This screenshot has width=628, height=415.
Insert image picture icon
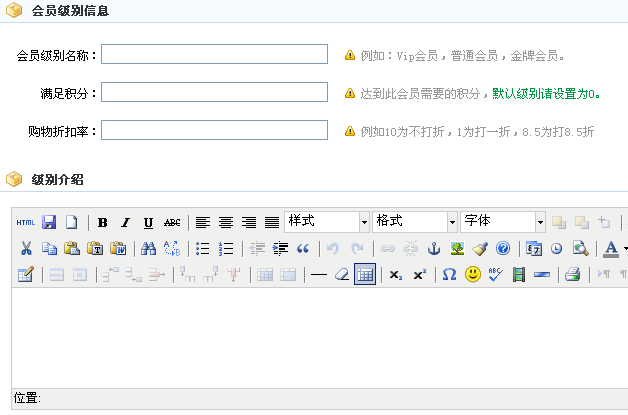[x=457, y=248]
